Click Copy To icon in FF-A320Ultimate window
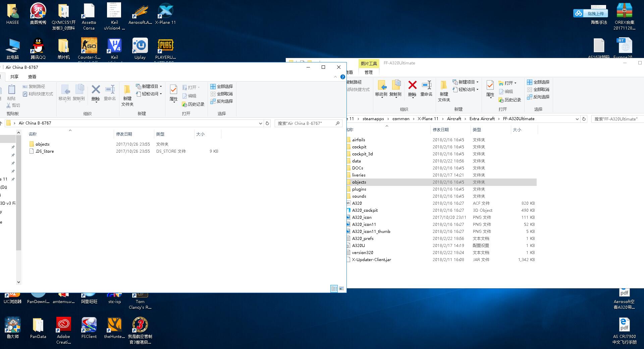Screen dimensions: 644x349 click(396, 85)
